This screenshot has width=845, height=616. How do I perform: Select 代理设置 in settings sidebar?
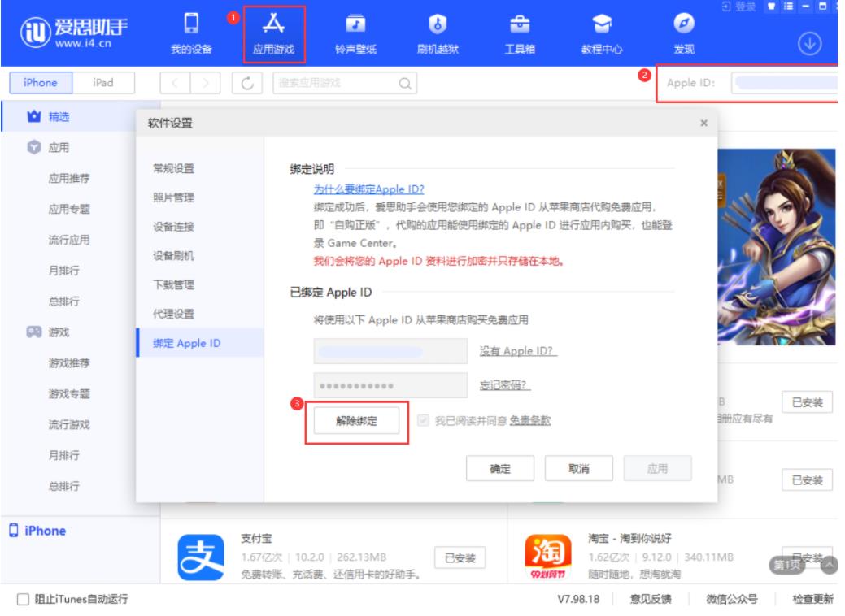pos(173,314)
